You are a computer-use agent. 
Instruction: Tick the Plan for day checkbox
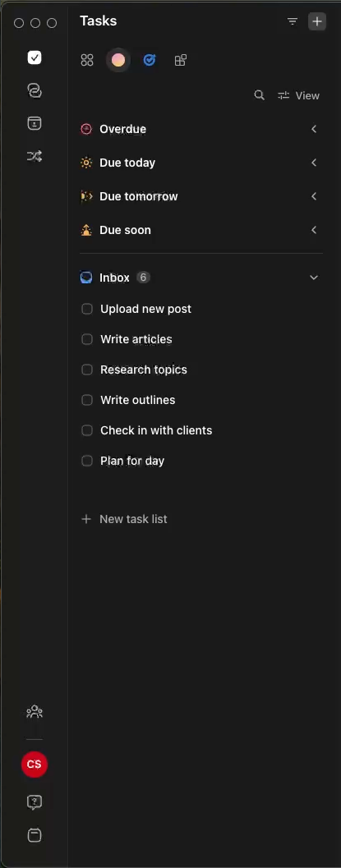[87, 461]
